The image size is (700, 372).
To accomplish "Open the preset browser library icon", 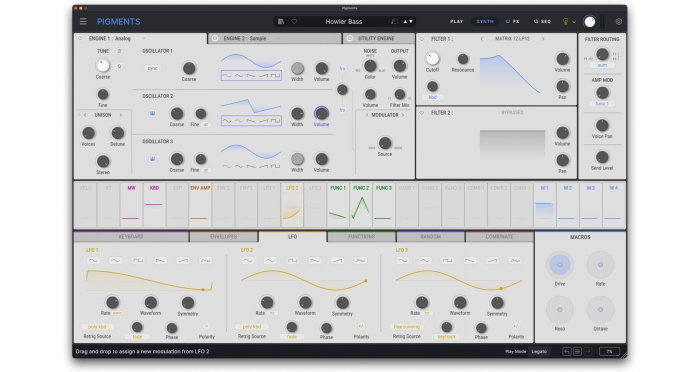I will click(x=281, y=21).
